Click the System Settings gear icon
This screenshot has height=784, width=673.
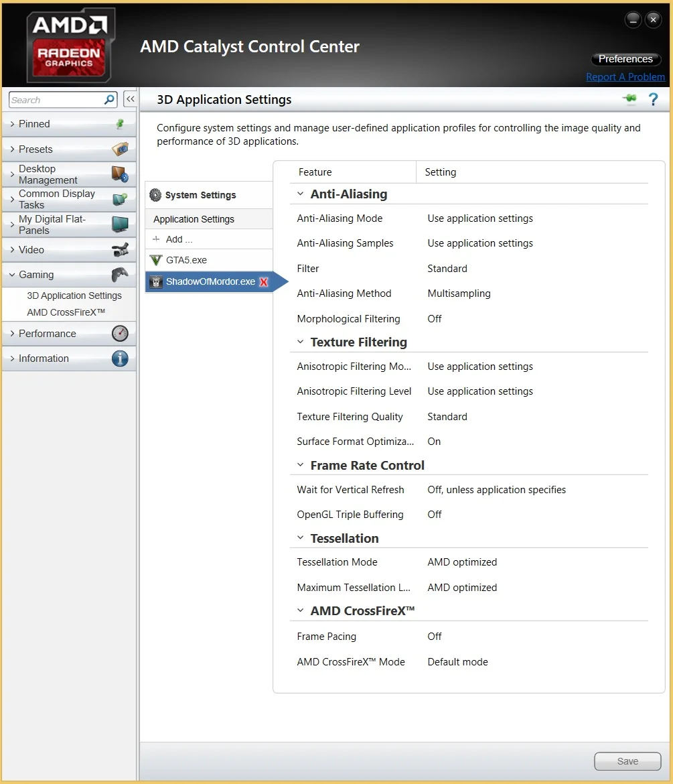155,195
